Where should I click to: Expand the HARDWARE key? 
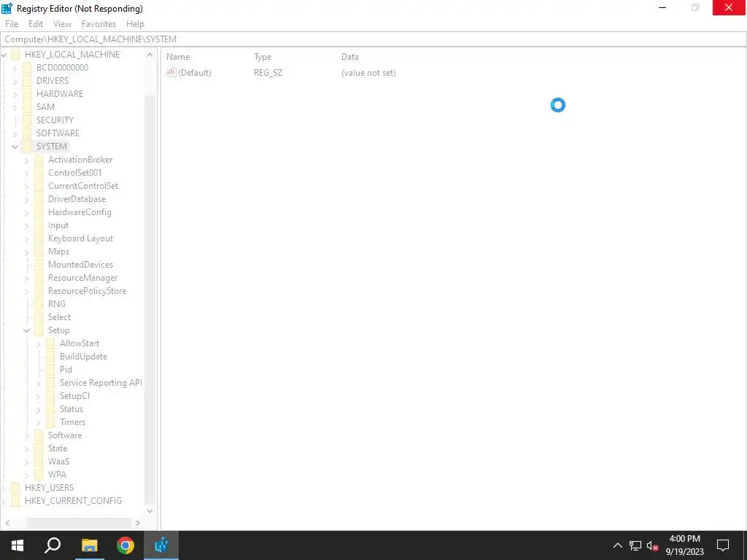(15, 94)
